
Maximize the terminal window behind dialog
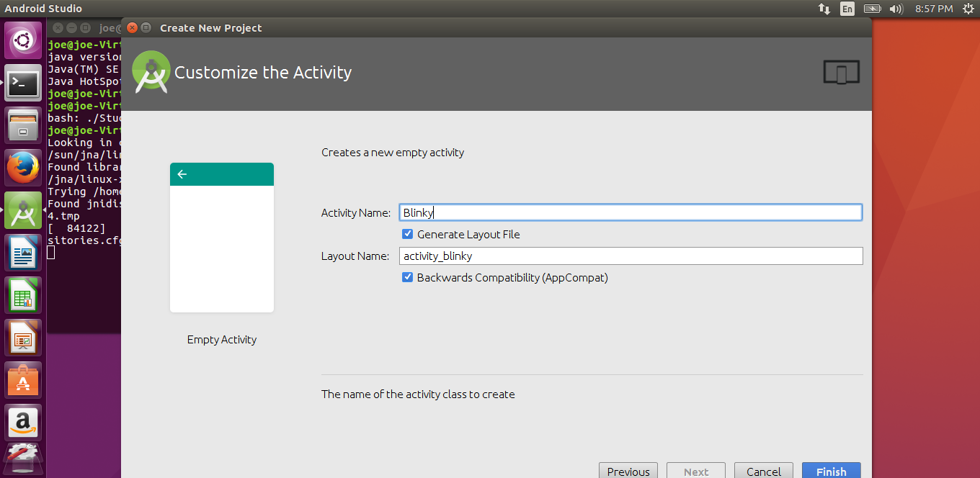(x=85, y=28)
